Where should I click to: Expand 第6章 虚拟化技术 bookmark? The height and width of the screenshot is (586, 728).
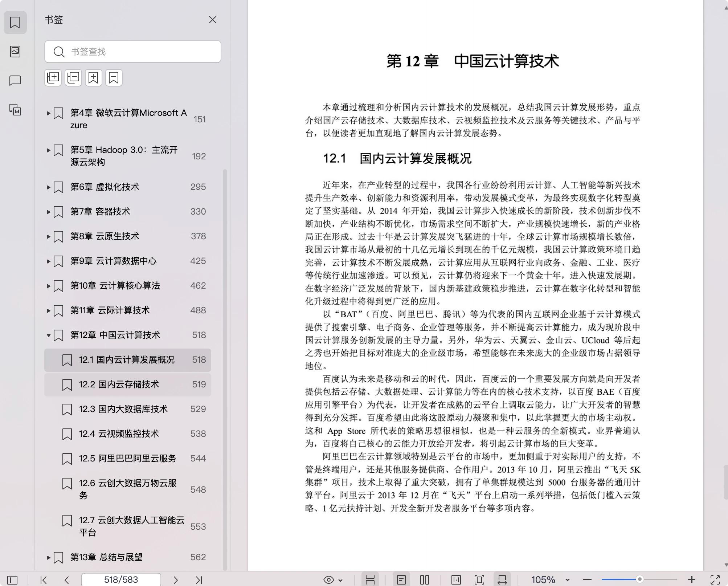tap(49, 187)
